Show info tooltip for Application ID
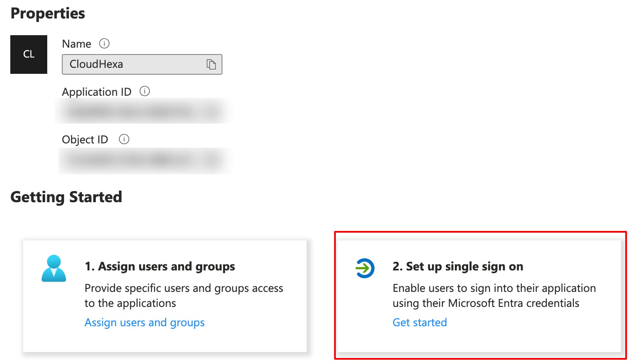The image size is (639, 364). [x=145, y=91]
